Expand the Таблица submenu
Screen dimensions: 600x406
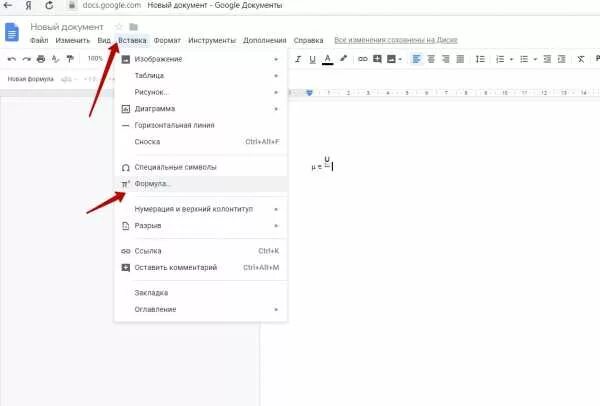click(x=201, y=75)
